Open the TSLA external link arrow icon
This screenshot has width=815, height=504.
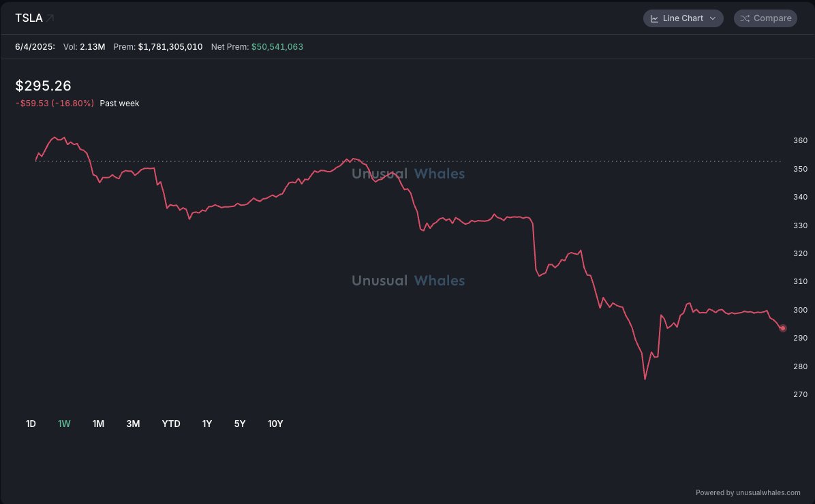[50, 18]
